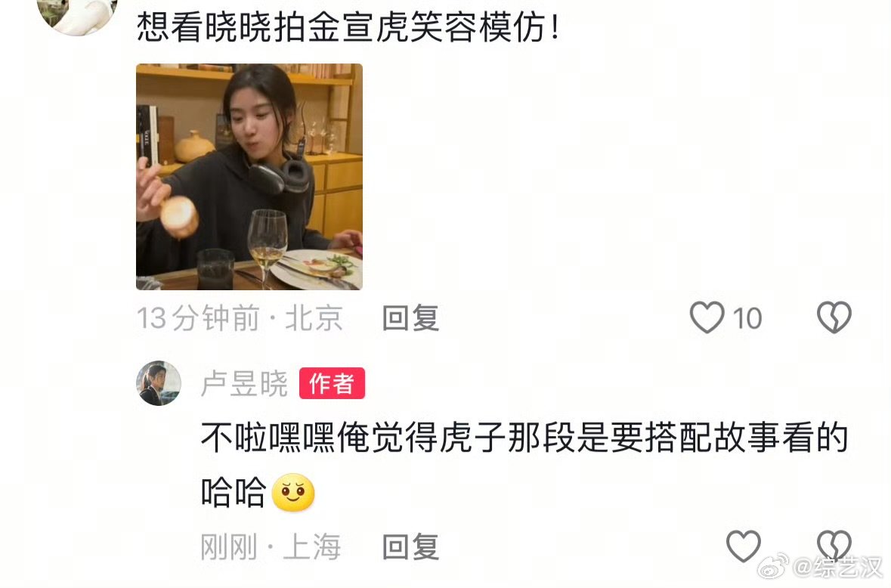Open the top commenter's avatar
This screenshot has width=891, height=588.
77,16
